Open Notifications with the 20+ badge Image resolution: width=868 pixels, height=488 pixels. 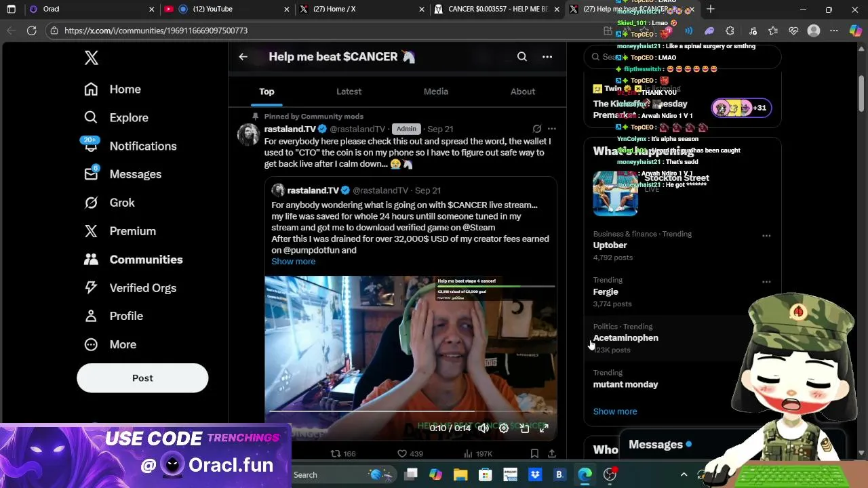[x=130, y=146]
